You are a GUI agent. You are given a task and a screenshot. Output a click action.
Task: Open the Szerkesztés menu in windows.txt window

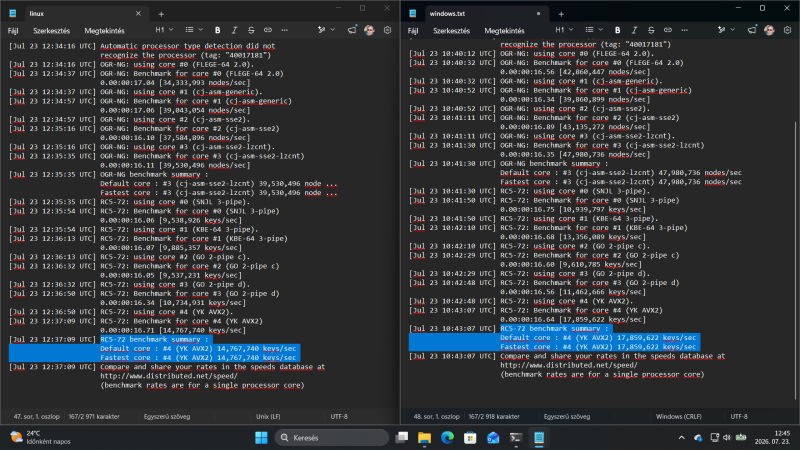452,31
